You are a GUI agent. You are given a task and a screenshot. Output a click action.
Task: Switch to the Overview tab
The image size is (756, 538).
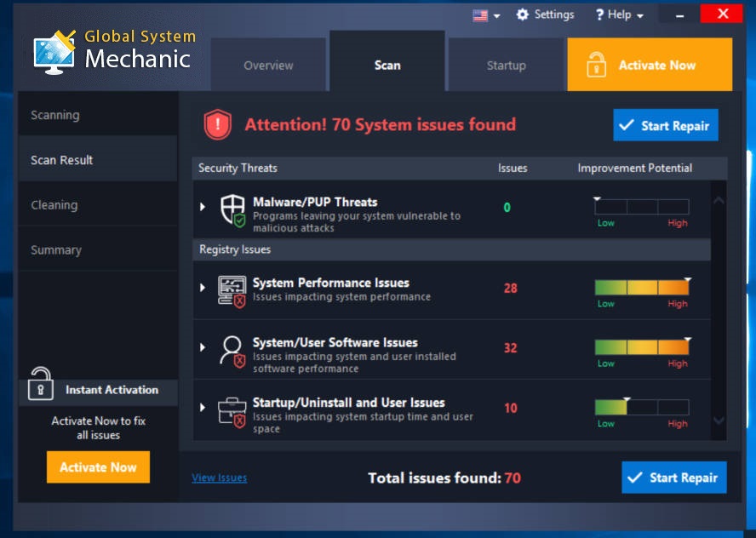[268, 65]
